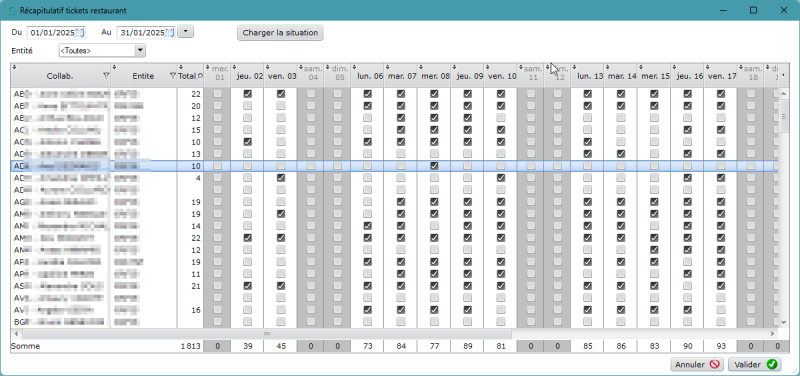Screen dimensions: 800x376
Task: Open the Entite column filter icon
Action: click(x=172, y=76)
